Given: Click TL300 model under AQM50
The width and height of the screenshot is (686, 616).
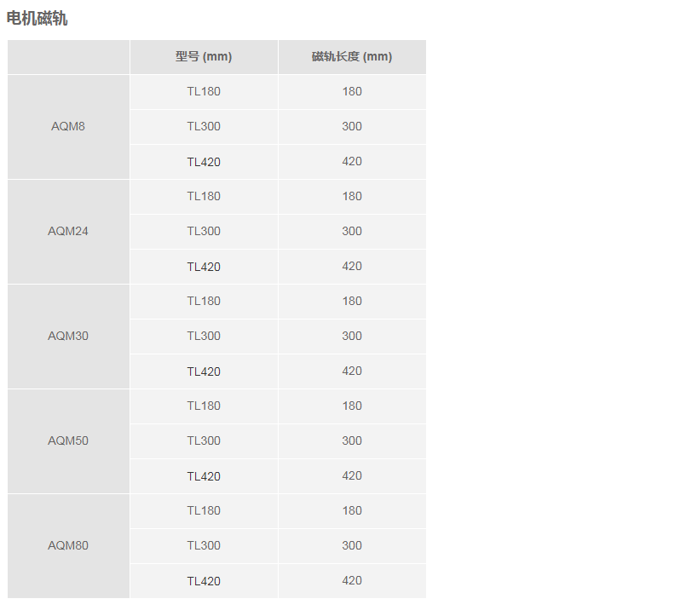Looking at the screenshot, I should tap(204, 441).
